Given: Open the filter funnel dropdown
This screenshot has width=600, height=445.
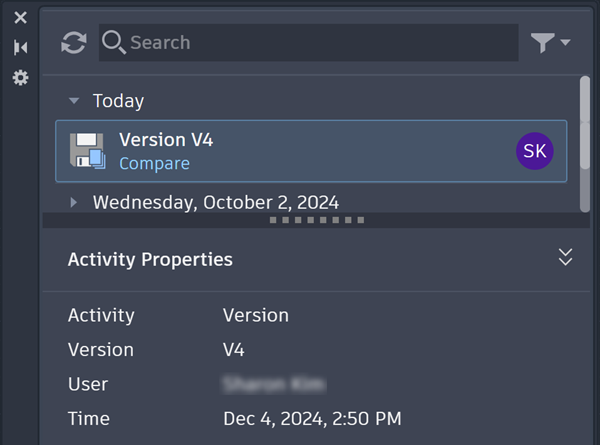Looking at the screenshot, I should (549, 43).
